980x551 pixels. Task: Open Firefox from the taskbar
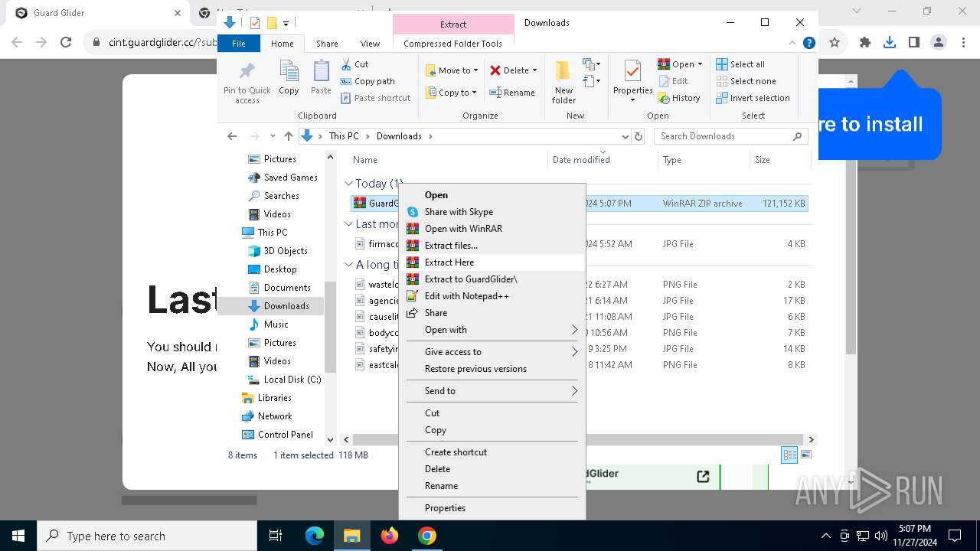pyautogui.click(x=390, y=536)
